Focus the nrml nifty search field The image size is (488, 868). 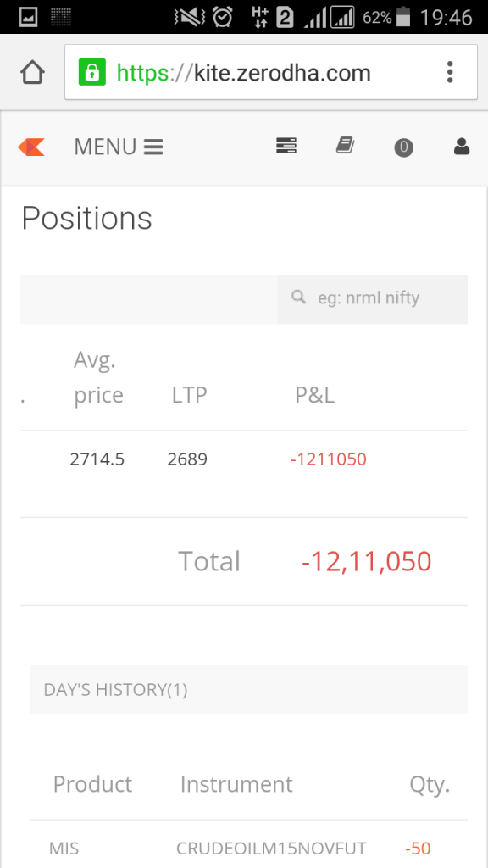point(373,298)
